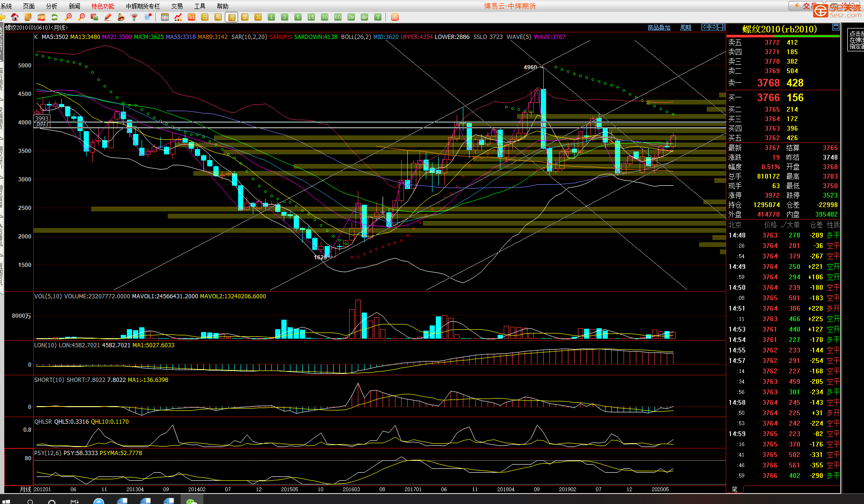The width and height of the screenshot is (864, 504).
Task: Click the 商品叠加 link
Action: (x=659, y=28)
